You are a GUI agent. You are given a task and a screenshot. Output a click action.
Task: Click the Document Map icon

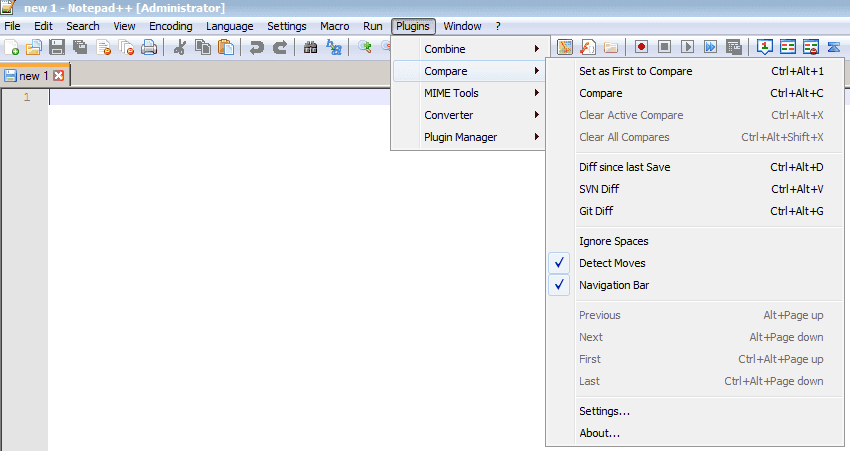565,47
